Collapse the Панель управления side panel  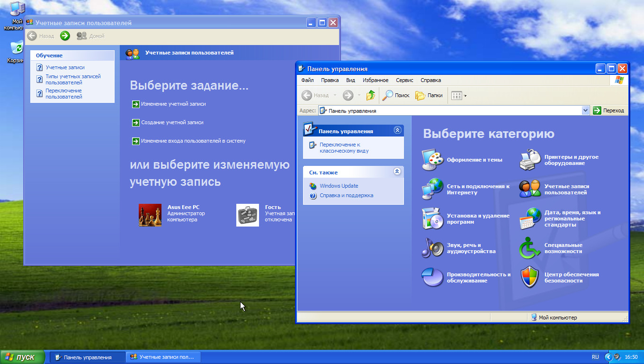click(x=397, y=130)
